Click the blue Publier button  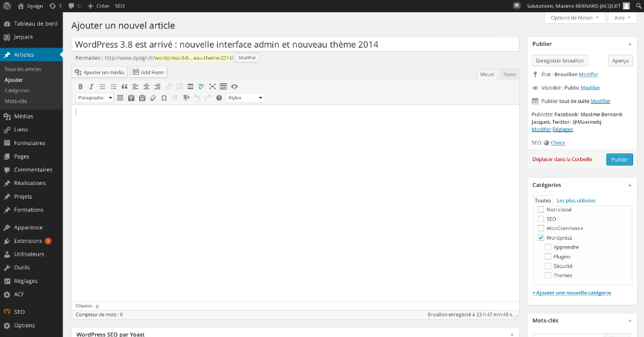click(620, 159)
